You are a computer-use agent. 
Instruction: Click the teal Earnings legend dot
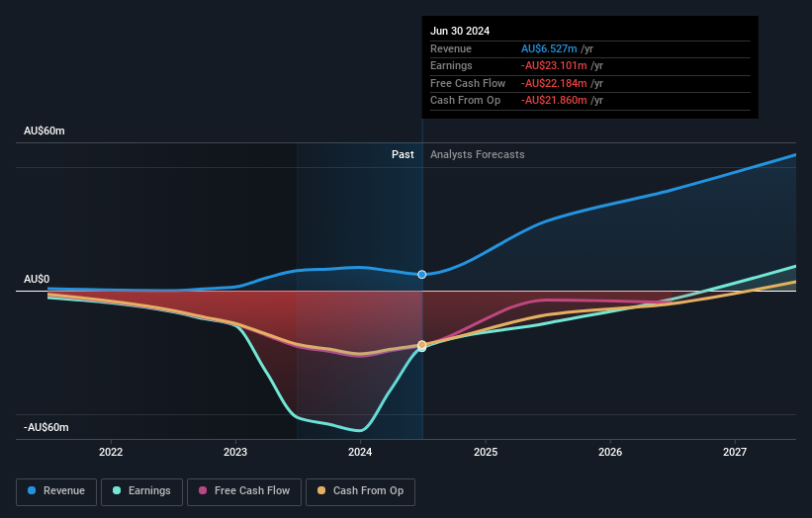117,490
